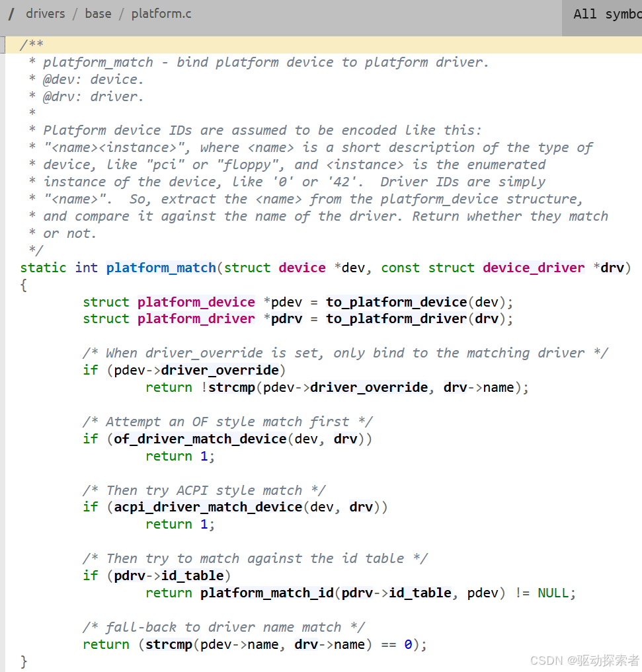The image size is (642, 672).
Task: Open the 'drivers' directory breadcrumb link
Action: tap(45, 13)
